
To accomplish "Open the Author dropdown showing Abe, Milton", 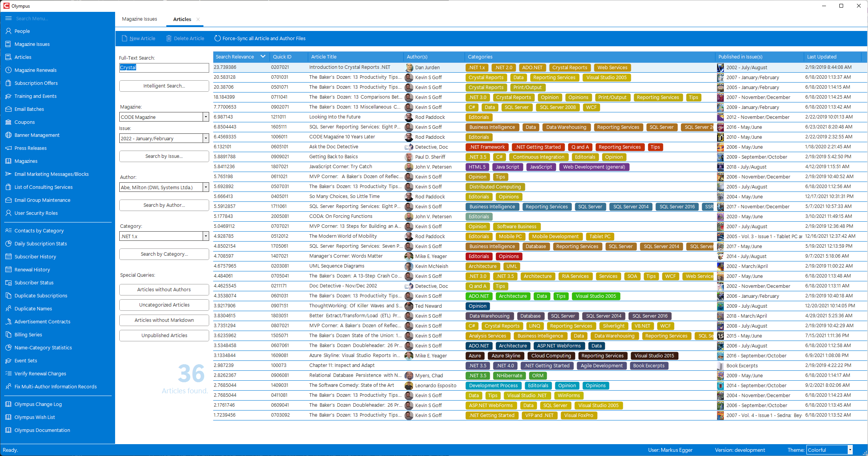I will tap(206, 188).
